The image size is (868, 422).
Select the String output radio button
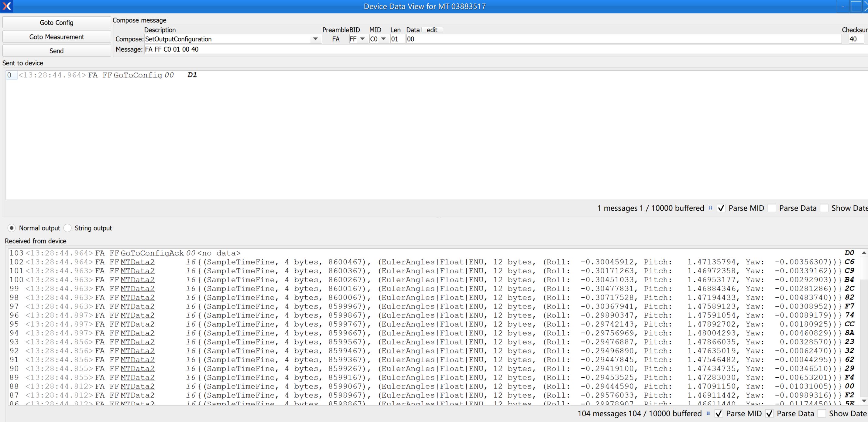[68, 228]
